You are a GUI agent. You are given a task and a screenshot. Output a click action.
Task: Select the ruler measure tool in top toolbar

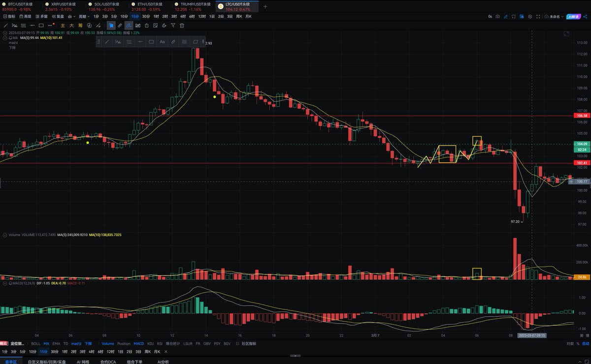(x=120, y=25)
